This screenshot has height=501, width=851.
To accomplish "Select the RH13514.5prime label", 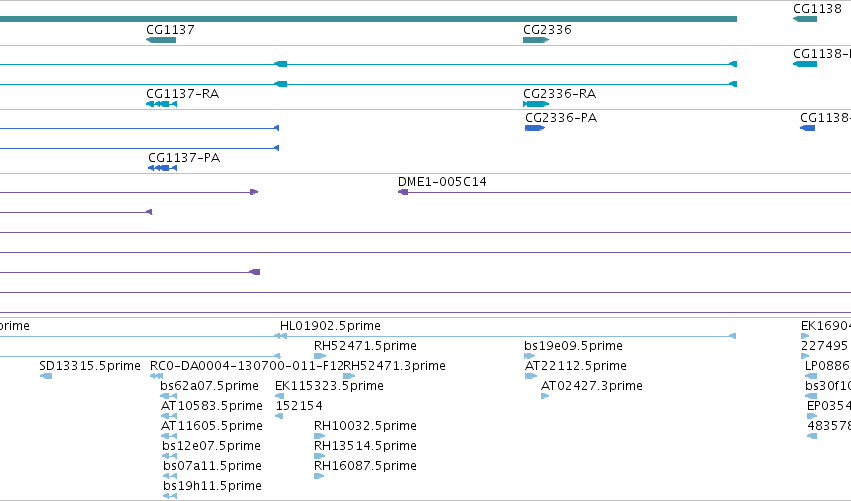I will pyautogui.click(x=365, y=446).
